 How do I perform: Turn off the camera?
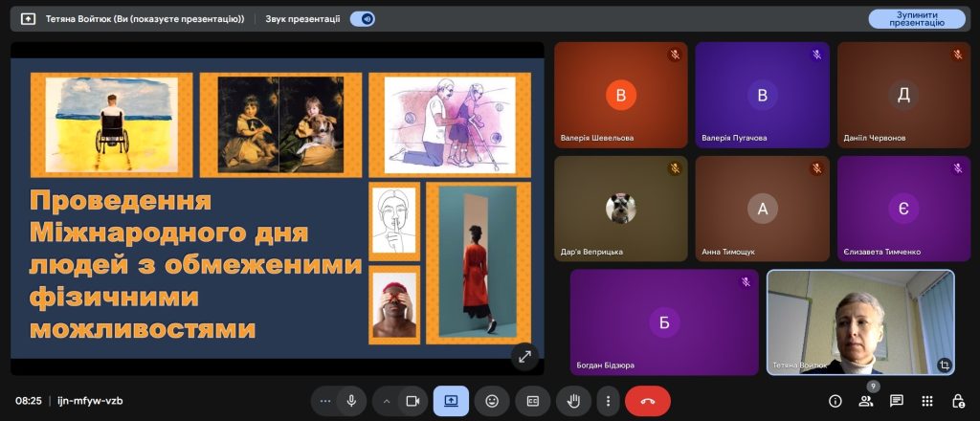[413, 401]
